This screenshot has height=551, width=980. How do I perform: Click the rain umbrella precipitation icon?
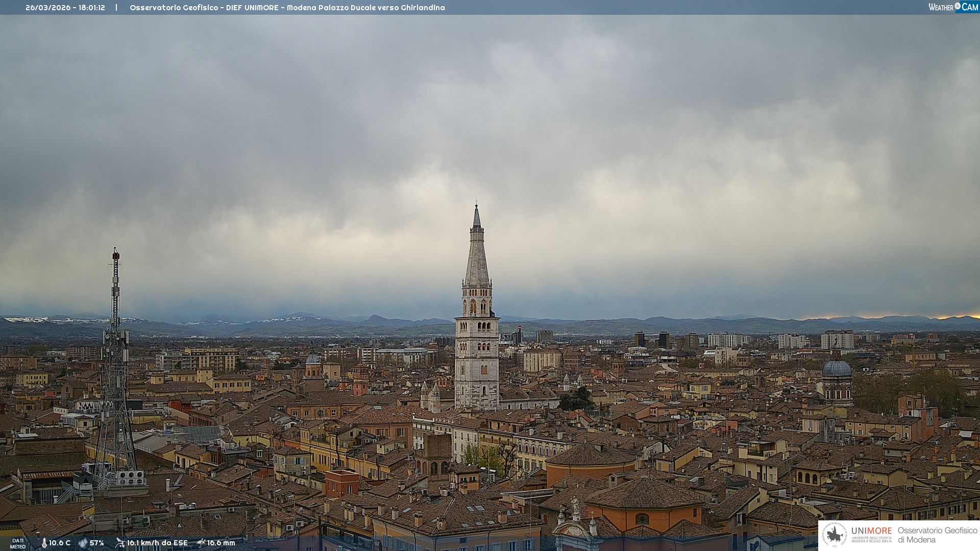[201, 543]
